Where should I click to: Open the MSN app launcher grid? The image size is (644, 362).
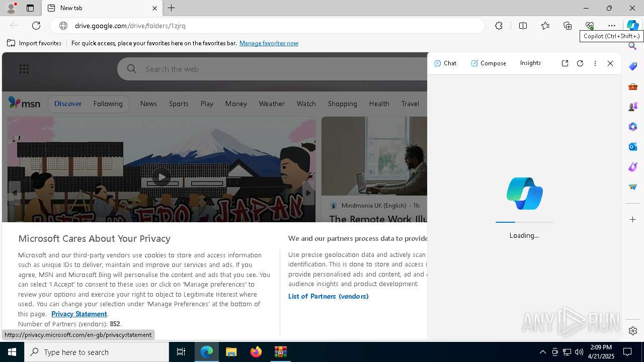coord(24,69)
